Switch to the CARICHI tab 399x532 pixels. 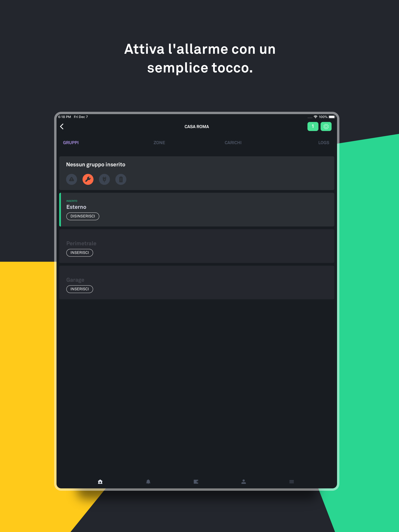tap(233, 143)
